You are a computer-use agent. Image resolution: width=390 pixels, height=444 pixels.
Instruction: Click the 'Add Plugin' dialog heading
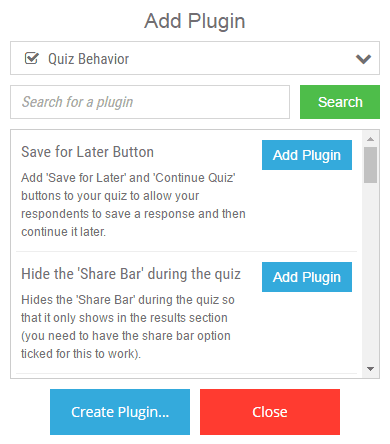point(195,21)
